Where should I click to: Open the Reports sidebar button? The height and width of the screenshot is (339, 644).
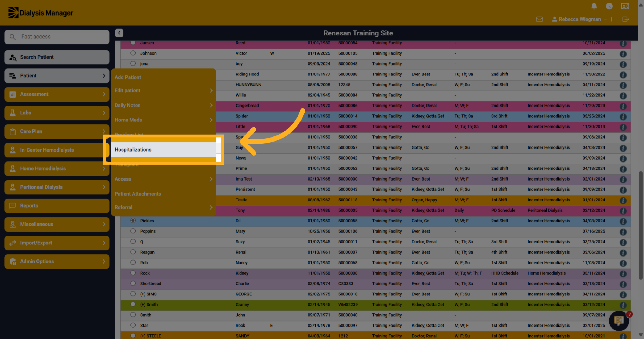click(x=57, y=205)
